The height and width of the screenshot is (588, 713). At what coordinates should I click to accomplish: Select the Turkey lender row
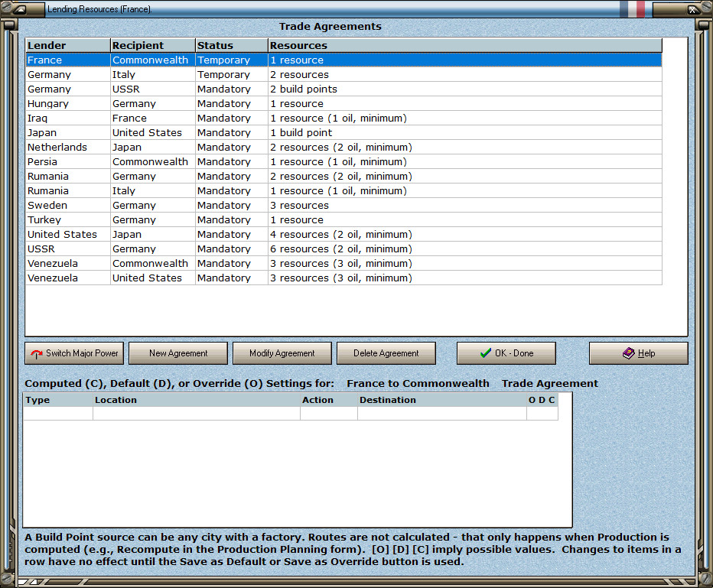click(343, 220)
